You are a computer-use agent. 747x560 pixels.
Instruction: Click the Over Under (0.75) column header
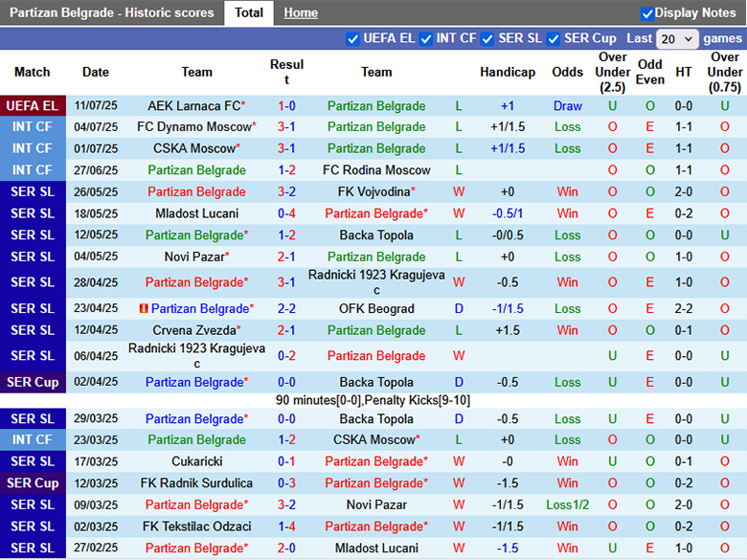tap(725, 72)
